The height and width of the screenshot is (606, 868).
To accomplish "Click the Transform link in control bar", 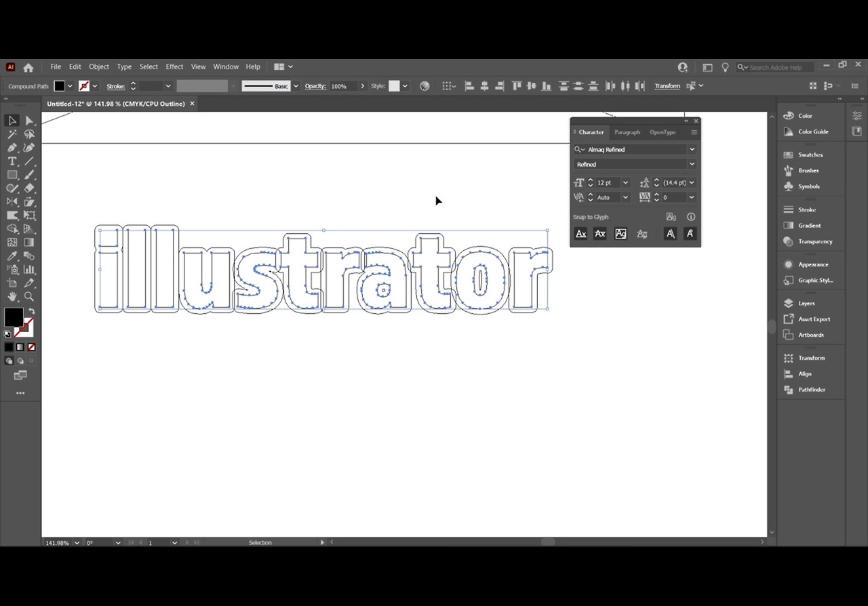I will click(x=667, y=86).
